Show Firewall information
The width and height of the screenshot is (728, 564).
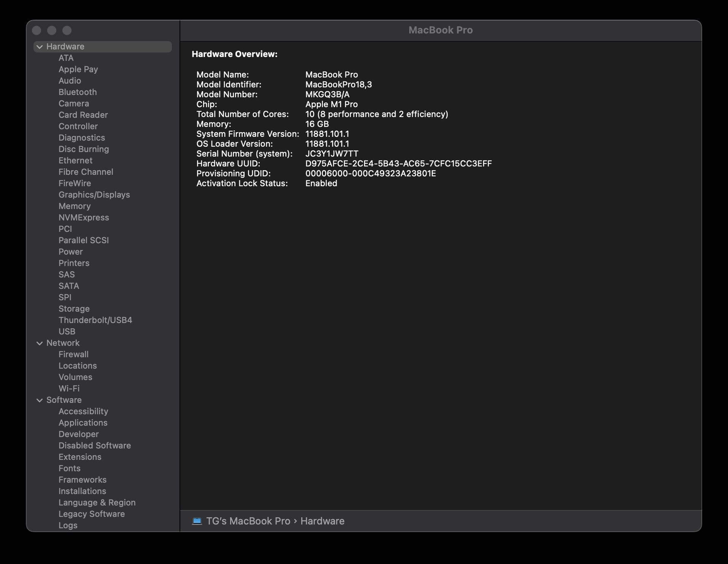pos(73,355)
